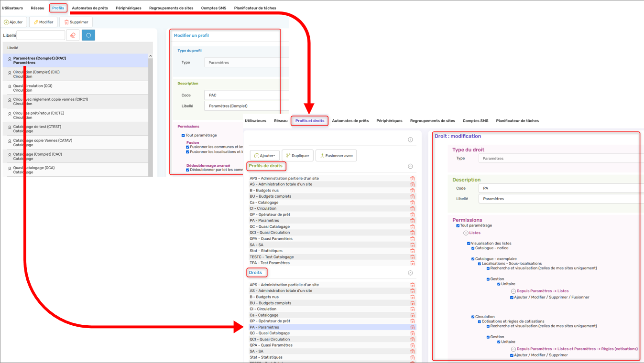The height and width of the screenshot is (363, 644).
Task: Toggle the Visualisation des listes checkbox
Action: 469,244
